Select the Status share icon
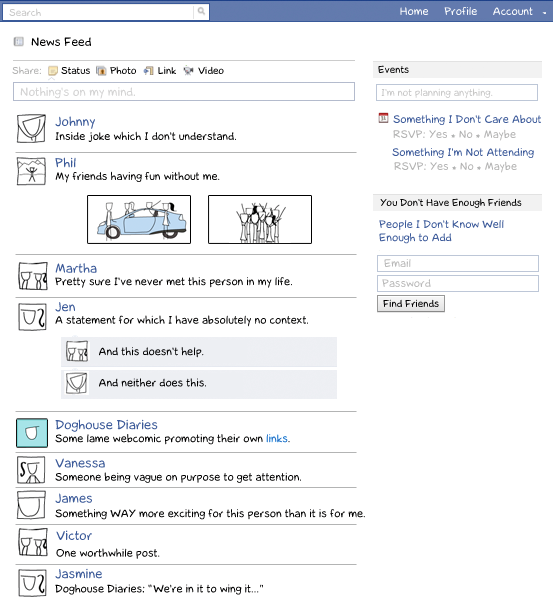 [x=53, y=71]
